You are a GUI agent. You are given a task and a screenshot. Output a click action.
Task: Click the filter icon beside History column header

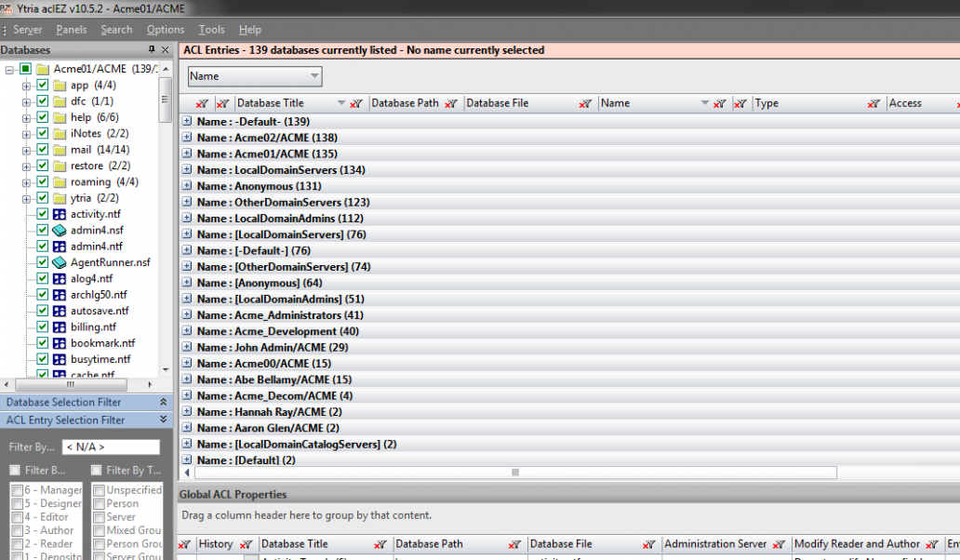point(247,545)
